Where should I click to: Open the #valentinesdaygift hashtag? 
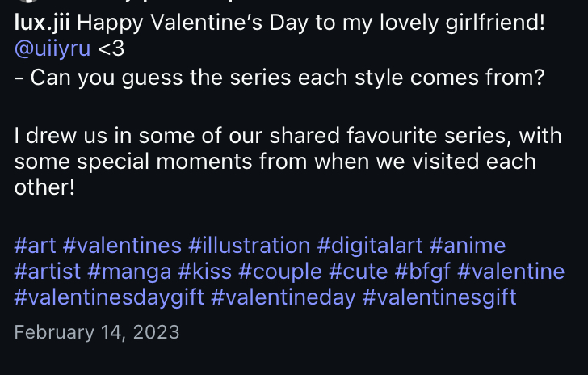tap(110, 297)
